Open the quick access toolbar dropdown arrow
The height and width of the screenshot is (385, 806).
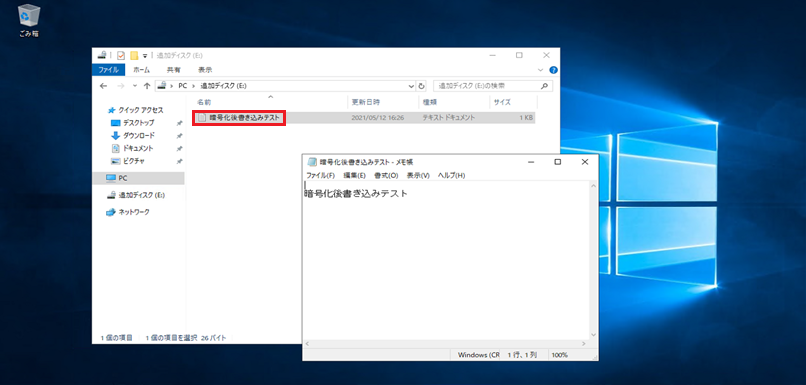[x=145, y=55]
